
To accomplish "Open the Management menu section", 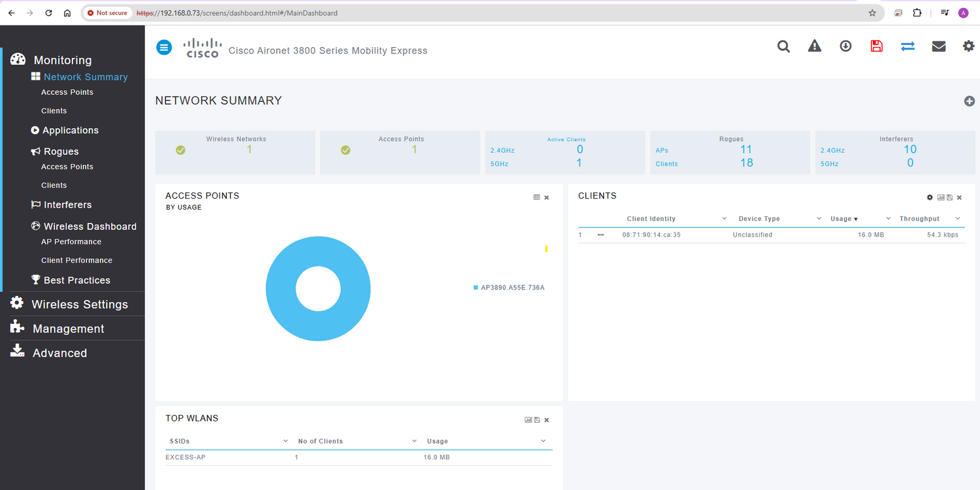I will point(68,329).
